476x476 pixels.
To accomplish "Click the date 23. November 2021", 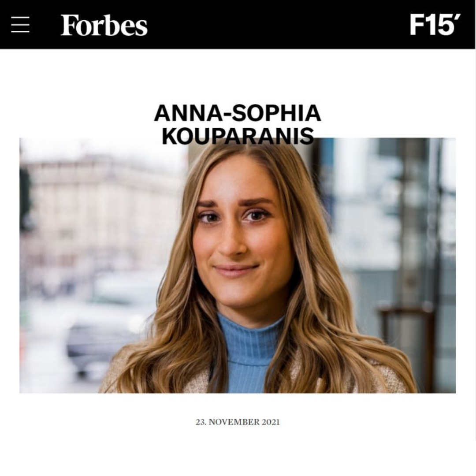I will (238, 422).
